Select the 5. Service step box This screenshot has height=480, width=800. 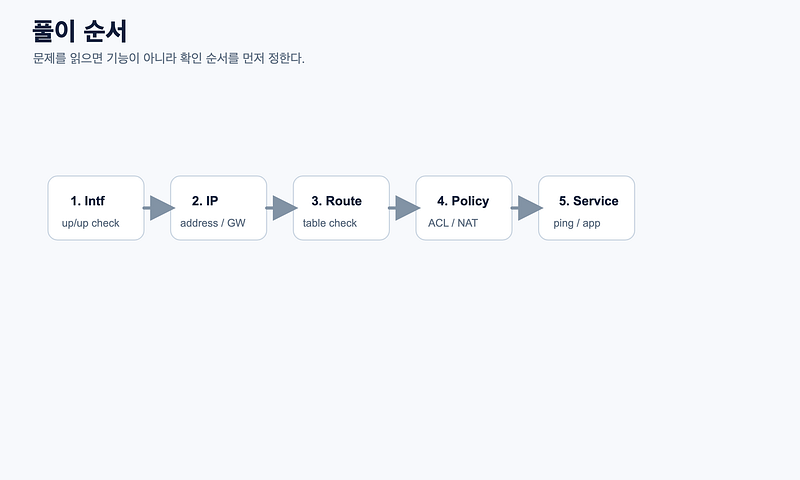pyautogui.click(x=587, y=208)
